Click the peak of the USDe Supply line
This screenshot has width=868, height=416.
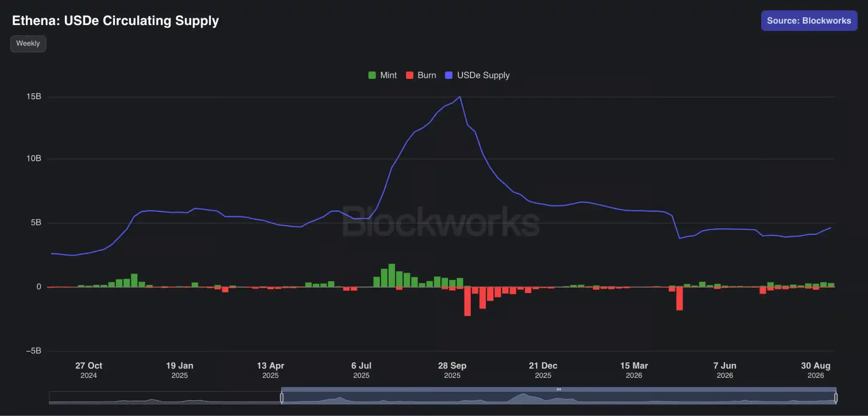pos(460,97)
